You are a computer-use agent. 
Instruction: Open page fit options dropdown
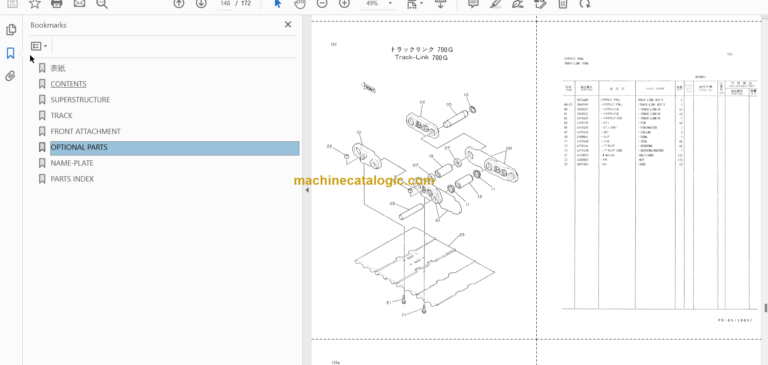414,4
